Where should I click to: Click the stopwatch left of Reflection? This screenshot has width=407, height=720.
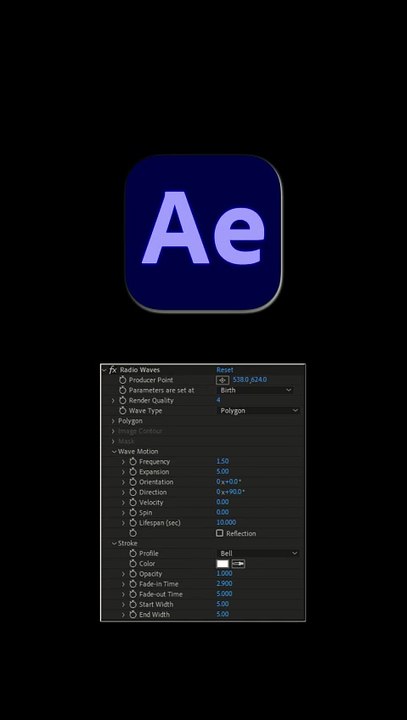pyautogui.click(x=133, y=533)
